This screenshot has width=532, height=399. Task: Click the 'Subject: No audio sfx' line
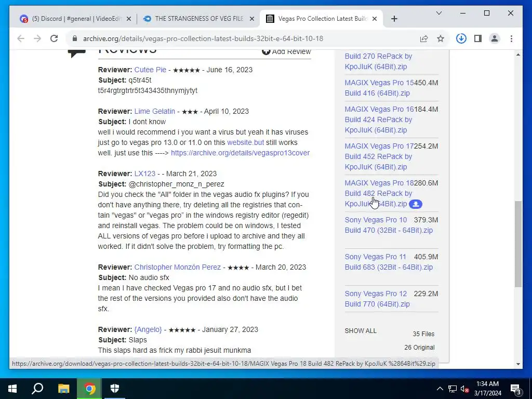point(134,277)
